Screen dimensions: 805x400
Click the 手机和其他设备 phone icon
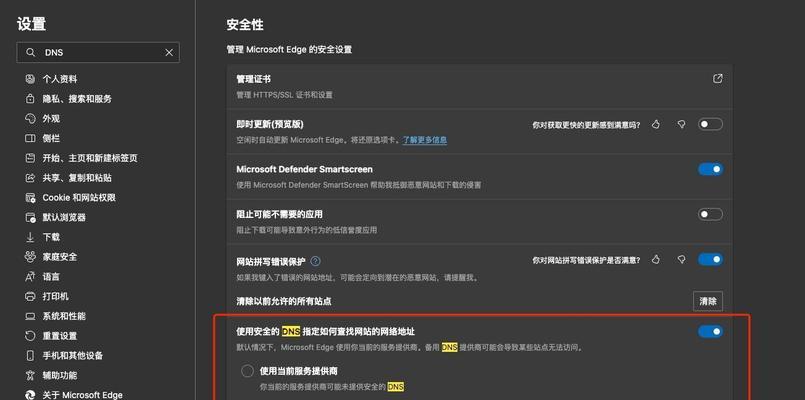coord(30,355)
